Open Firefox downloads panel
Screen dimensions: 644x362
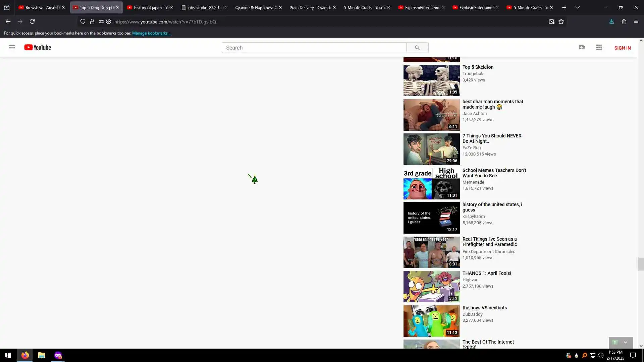click(611, 21)
